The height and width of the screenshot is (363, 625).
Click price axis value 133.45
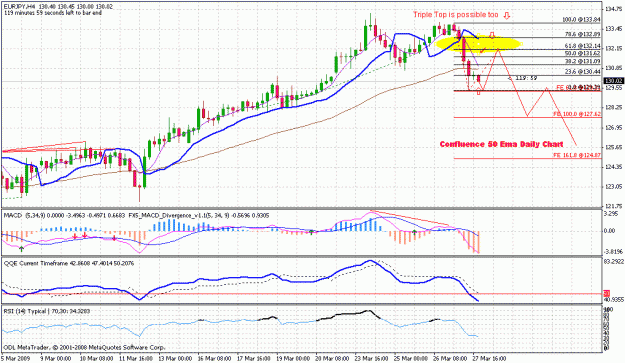tap(613, 29)
